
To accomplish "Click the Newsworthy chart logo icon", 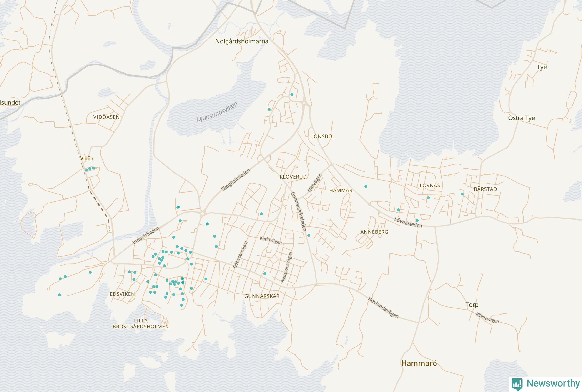I will (x=517, y=384).
